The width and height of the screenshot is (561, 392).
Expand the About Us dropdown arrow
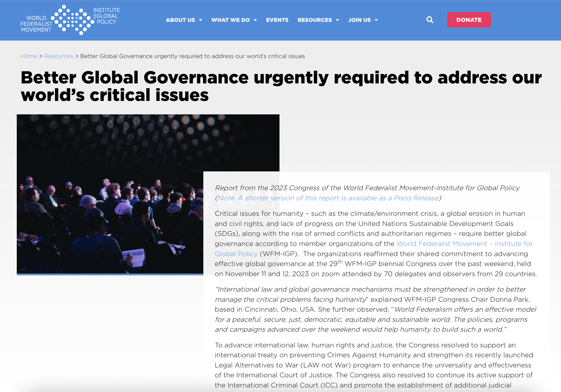(x=201, y=20)
